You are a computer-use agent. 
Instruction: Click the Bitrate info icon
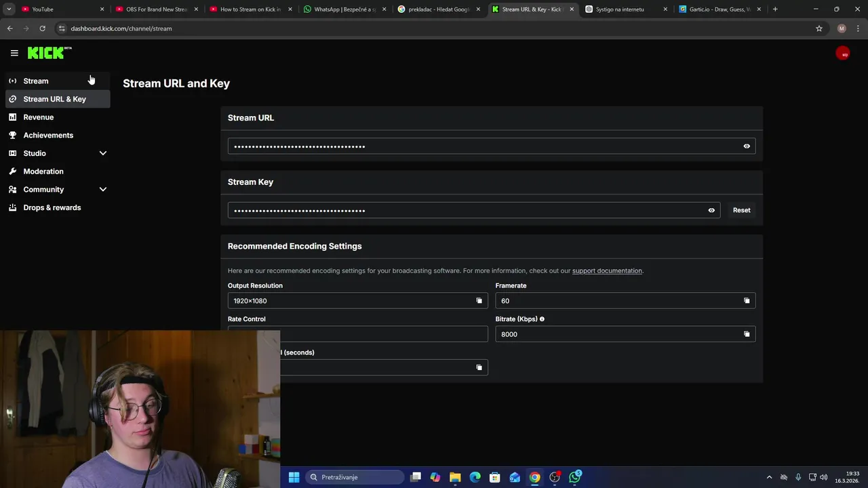click(x=542, y=319)
